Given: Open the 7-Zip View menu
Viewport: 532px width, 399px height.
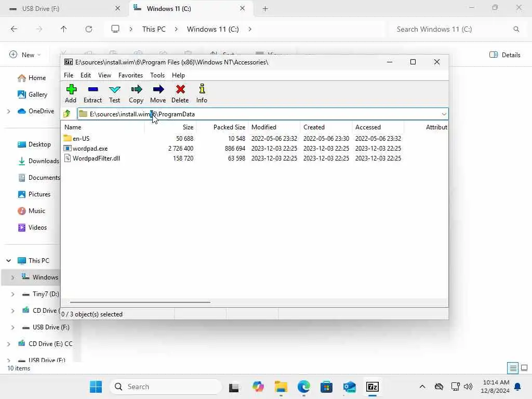Looking at the screenshot, I should click(x=104, y=75).
